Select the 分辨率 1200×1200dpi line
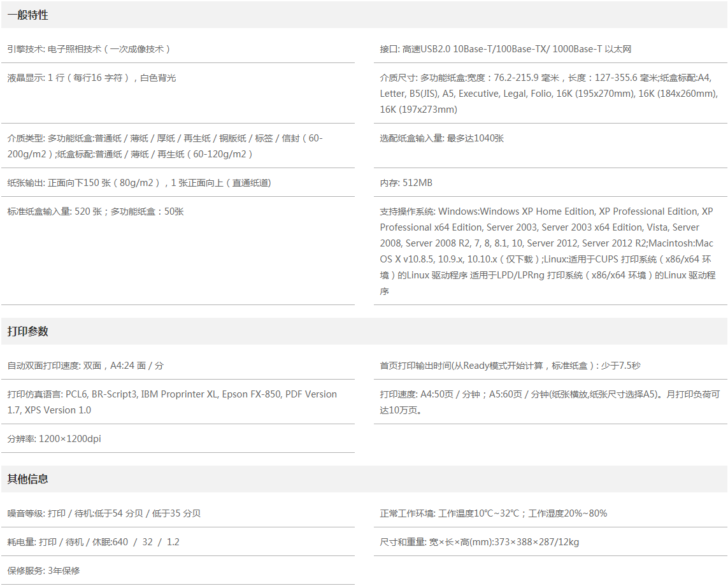Viewport: 728px width, 586px height. [x=54, y=439]
